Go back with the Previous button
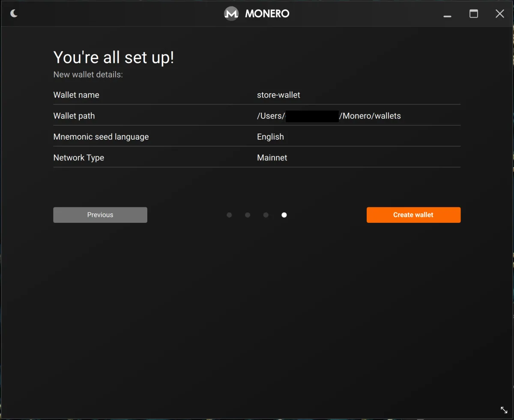 [x=100, y=215]
